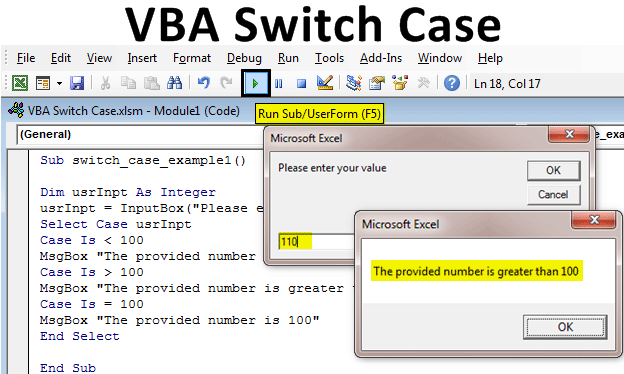
Task: Click OK in the message box
Action: pyautogui.click(x=565, y=327)
